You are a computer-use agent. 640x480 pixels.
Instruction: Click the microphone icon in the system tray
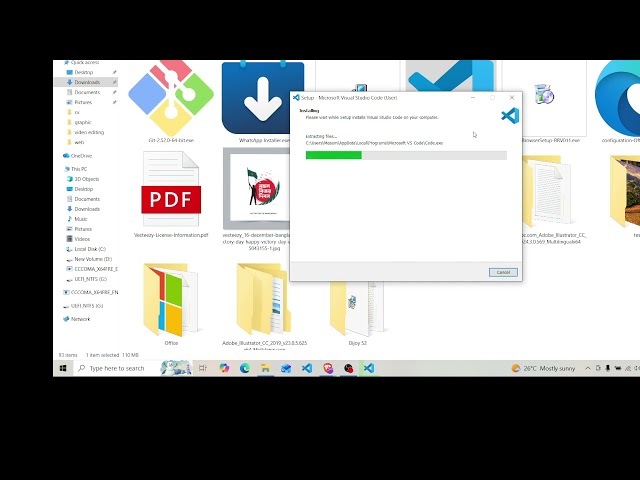coord(607,368)
